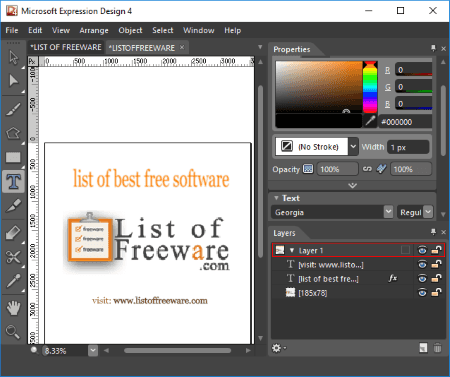Select the Color Dropper tool
This screenshot has height=377, width=450.
pyautogui.click(x=13, y=281)
